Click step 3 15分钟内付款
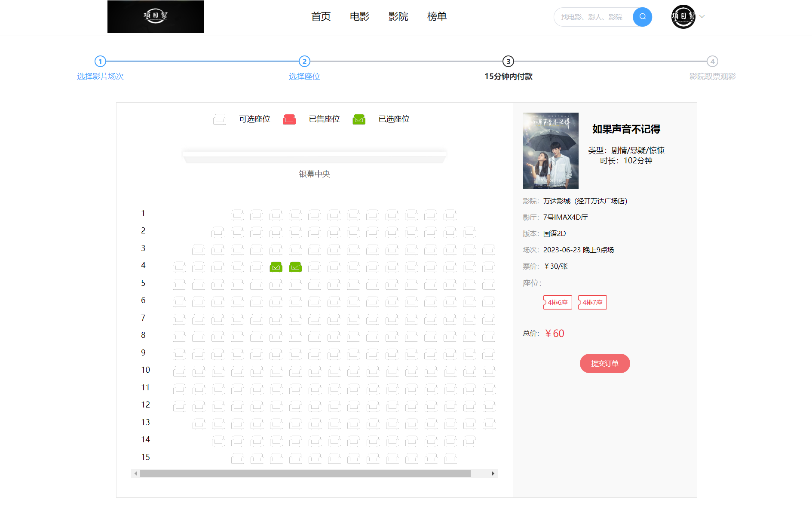The width and height of the screenshot is (812, 524). (508, 69)
